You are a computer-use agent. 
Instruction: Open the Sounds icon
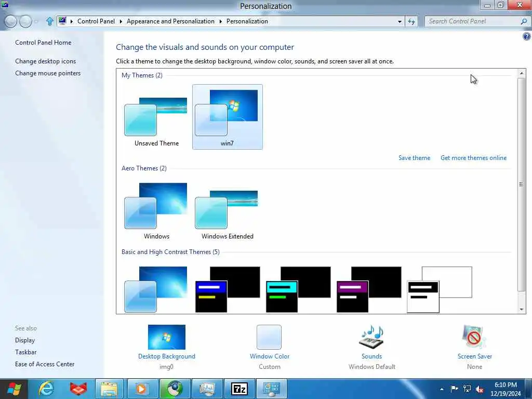(371, 337)
